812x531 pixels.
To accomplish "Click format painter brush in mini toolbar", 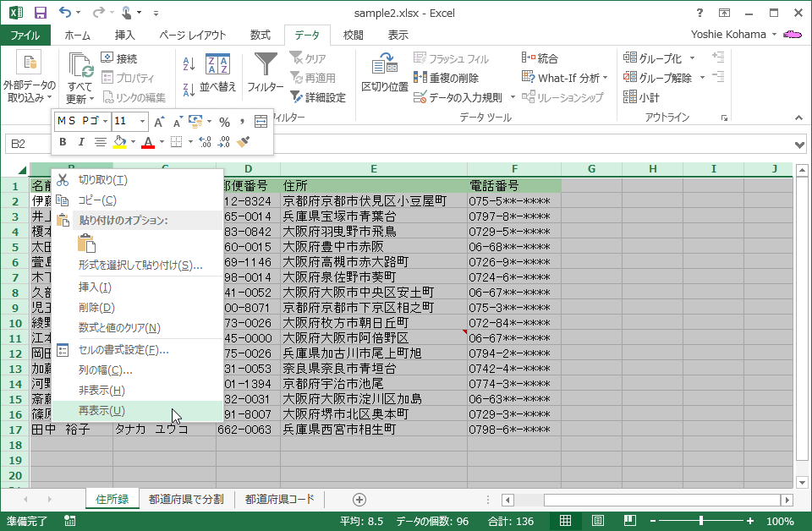I will pyautogui.click(x=243, y=142).
